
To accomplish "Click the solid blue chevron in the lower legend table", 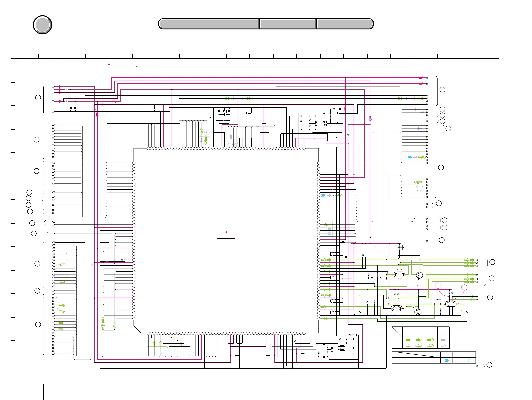I will tap(447, 360).
